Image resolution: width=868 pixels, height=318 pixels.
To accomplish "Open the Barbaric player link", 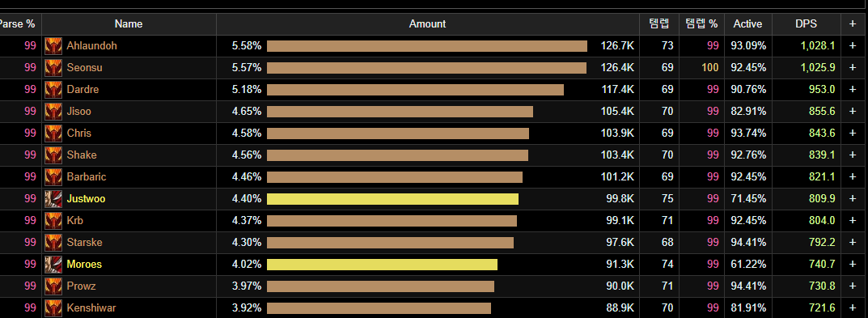I will tap(87, 177).
